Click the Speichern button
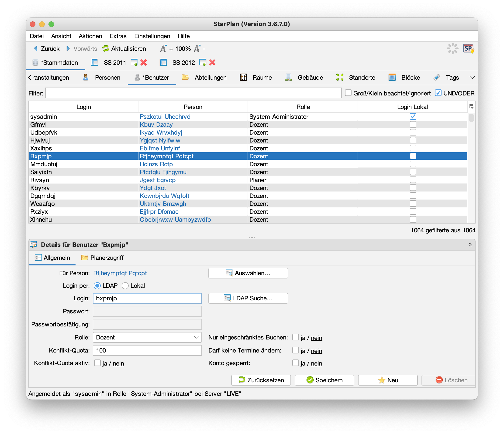The width and height of the screenshot is (504, 434). [324, 380]
